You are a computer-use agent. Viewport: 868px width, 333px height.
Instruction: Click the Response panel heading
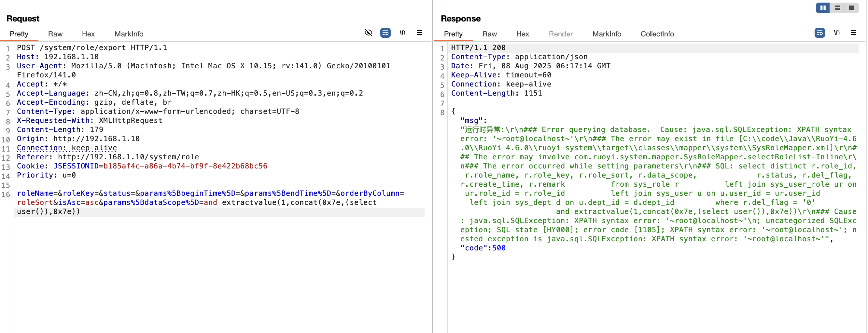[461, 19]
